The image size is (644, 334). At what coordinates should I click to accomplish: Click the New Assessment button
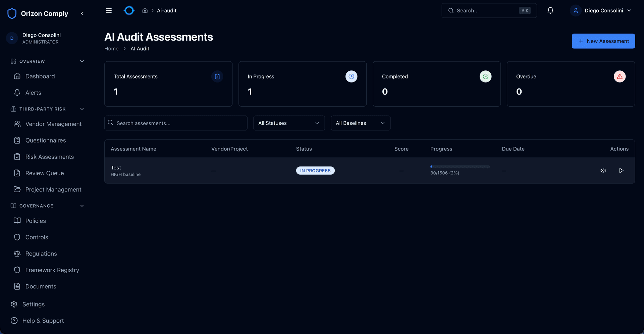pos(603,41)
